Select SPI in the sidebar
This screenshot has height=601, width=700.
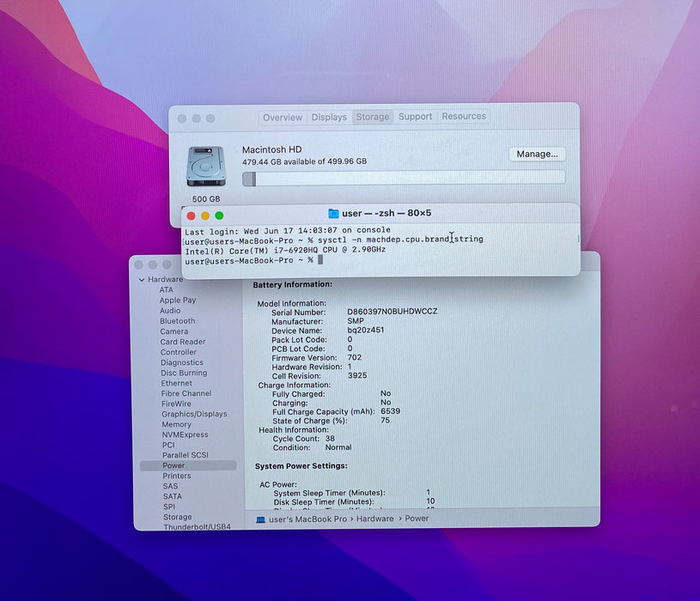pos(169,507)
